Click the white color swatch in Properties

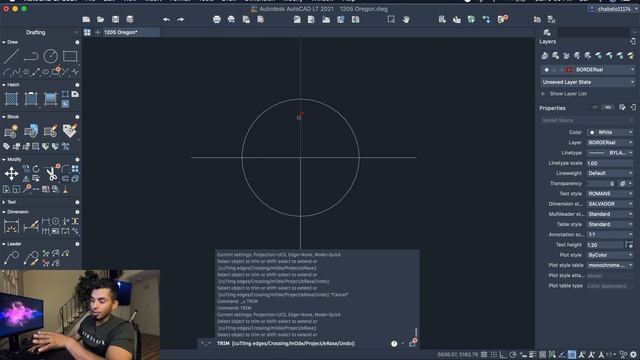pos(592,132)
